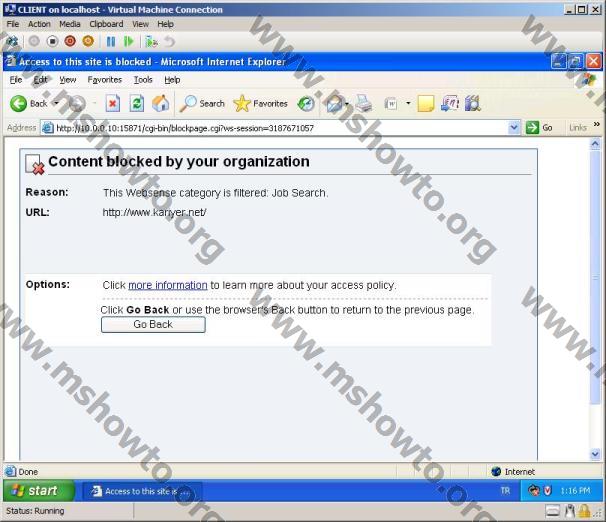Viewport: 606px width, 522px height.
Task: Click the red VM Shut Down icon
Action: [70, 41]
